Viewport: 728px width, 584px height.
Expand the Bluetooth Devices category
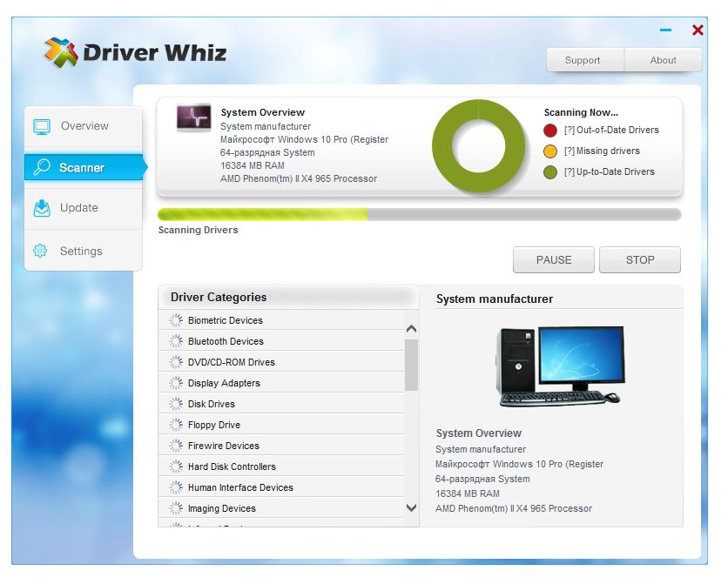[x=226, y=341]
